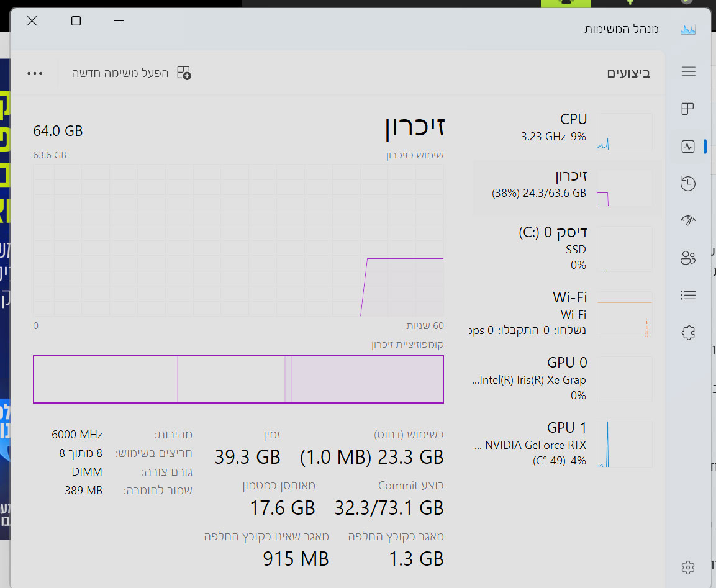The width and height of the screenshot is (716, 588).
Task: Select the Wi-Fi network item
Action: coord(563,314)
